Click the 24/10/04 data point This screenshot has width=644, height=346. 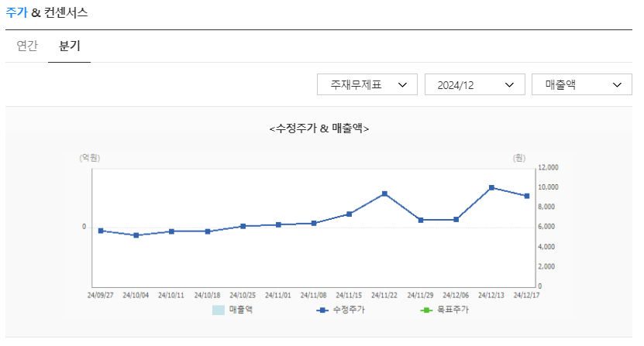tap(136, 235)
